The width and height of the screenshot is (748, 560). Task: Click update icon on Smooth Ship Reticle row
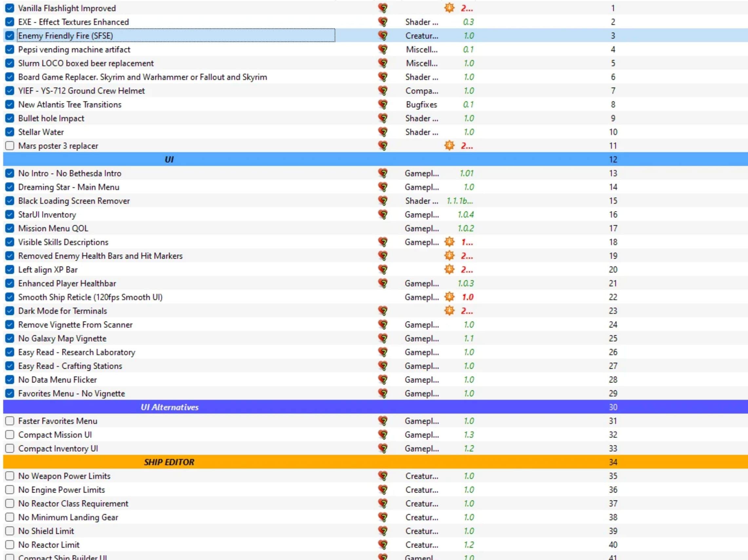[449, 297]
